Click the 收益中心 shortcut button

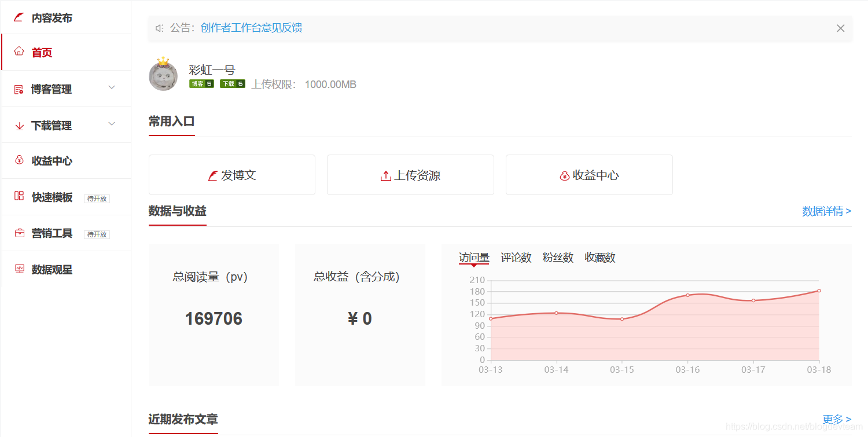click(589, 175)
